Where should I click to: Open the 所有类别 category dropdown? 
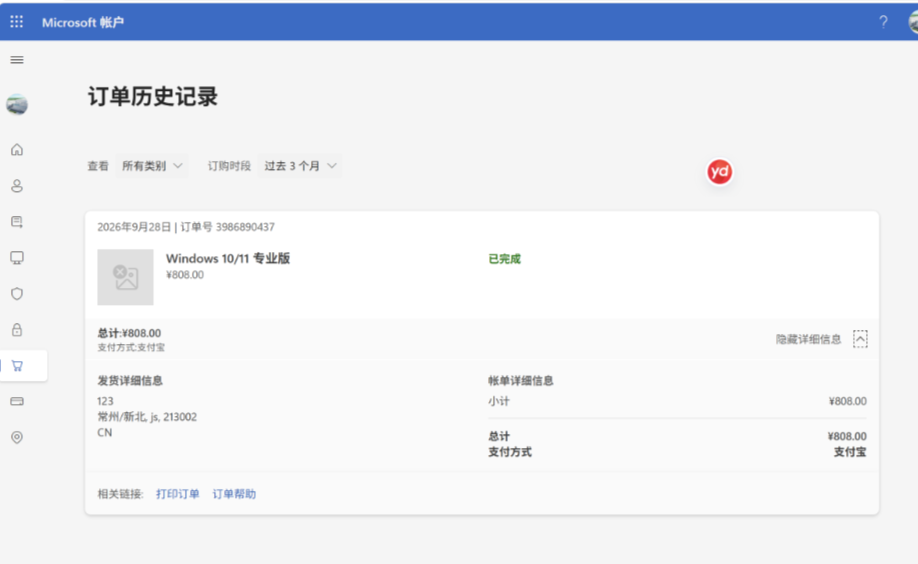coord(152,166)
